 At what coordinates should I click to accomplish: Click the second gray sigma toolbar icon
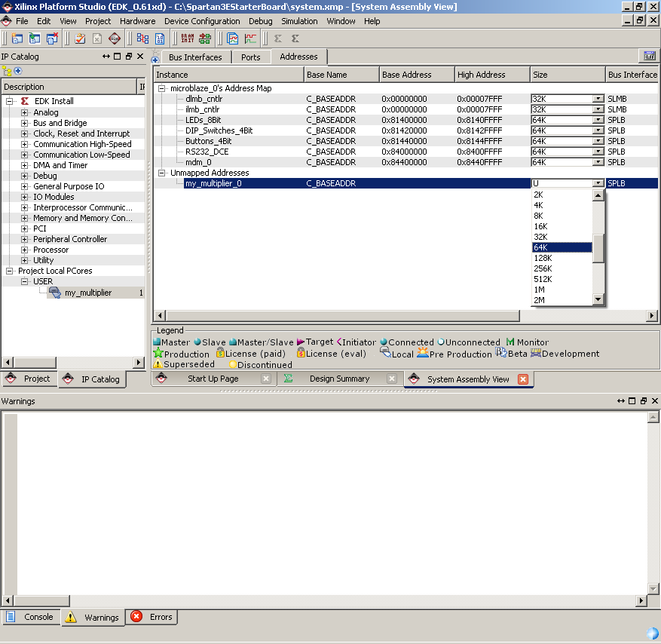295,38
